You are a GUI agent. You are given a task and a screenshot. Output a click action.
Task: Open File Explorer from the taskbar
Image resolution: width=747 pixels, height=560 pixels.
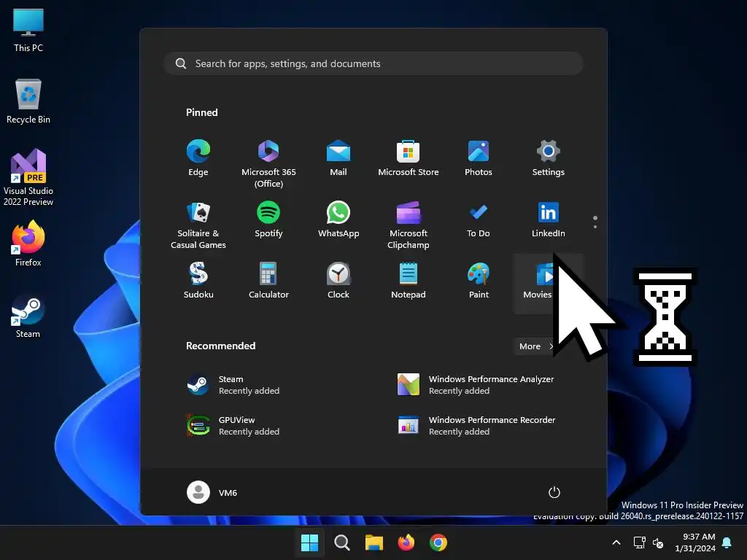[x=374, y=542]
